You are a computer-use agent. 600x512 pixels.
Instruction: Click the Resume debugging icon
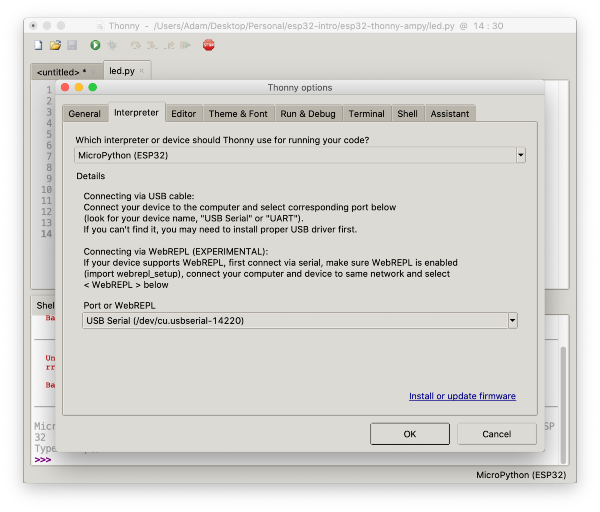tap(186, 45)
